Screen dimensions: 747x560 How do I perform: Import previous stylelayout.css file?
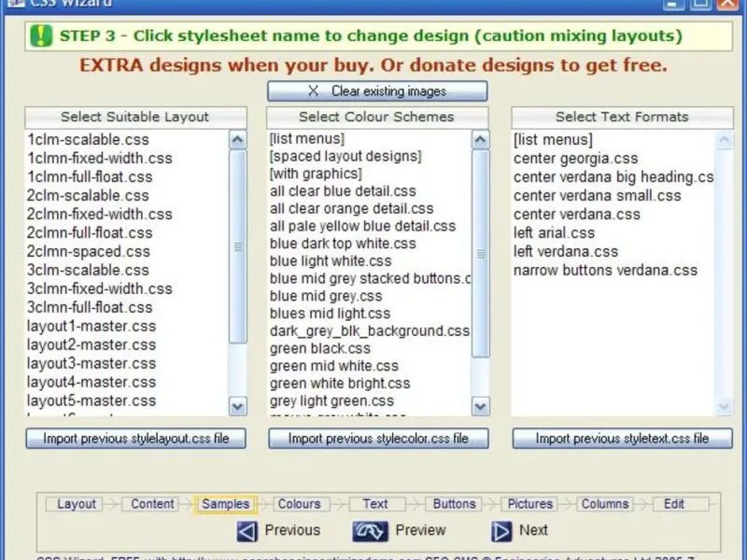click(135, 438)
